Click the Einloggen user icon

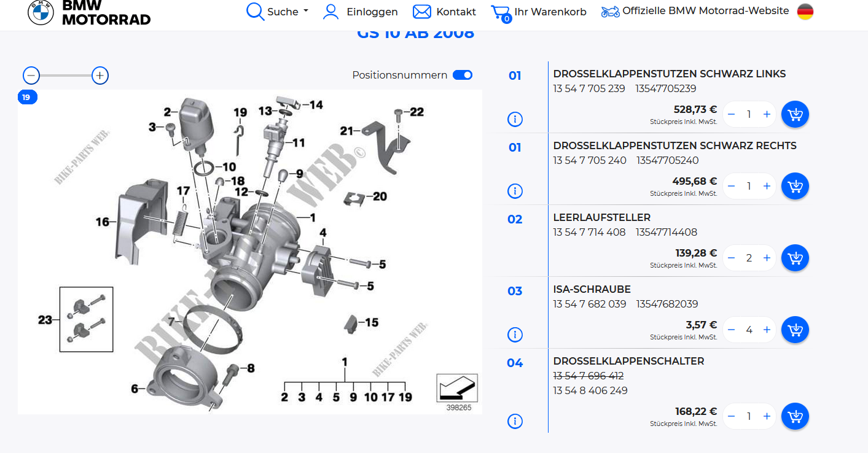click(x=331, y=12)
